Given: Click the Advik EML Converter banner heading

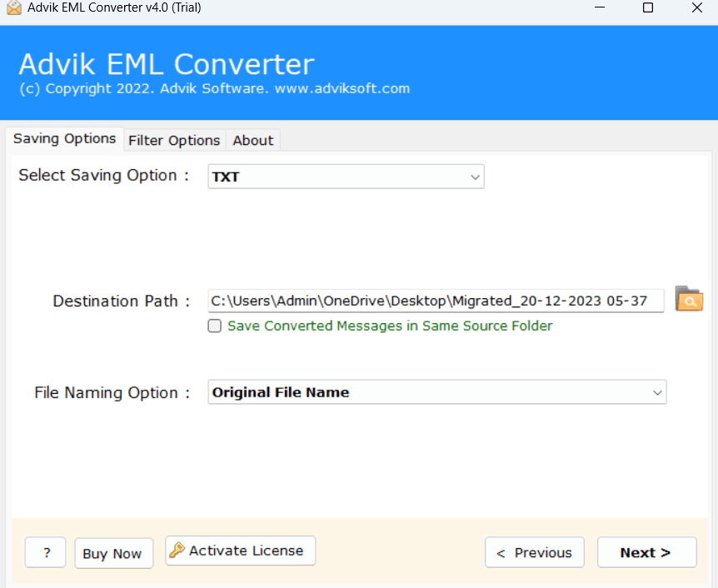Looking at the screenshot, I should pos(167,63).
